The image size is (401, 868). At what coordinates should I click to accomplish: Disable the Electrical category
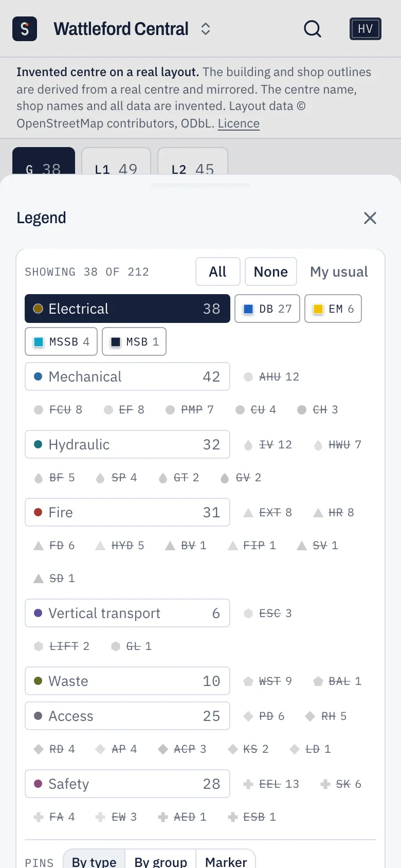pos(127,309)
